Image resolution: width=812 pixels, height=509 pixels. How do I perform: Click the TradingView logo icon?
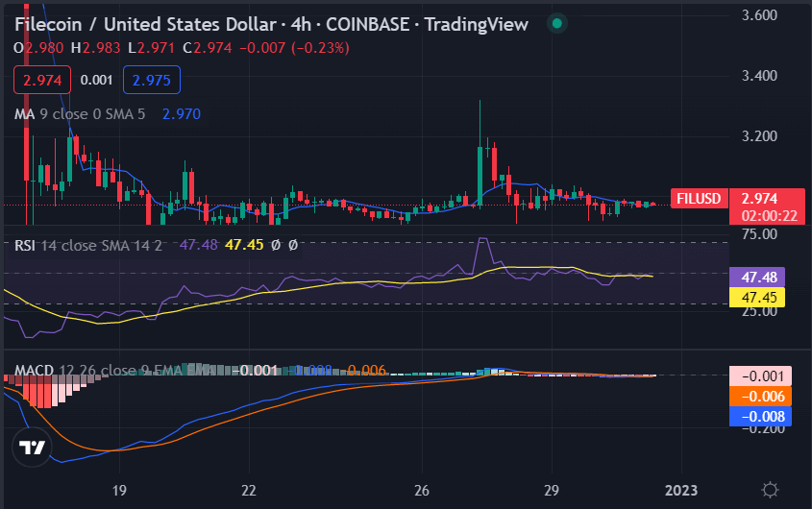[x=32, y=447]
